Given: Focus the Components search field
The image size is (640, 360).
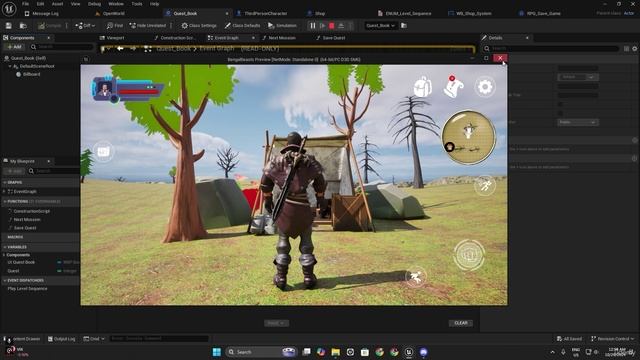Looking at the screenshot, I should click(62, 47).
